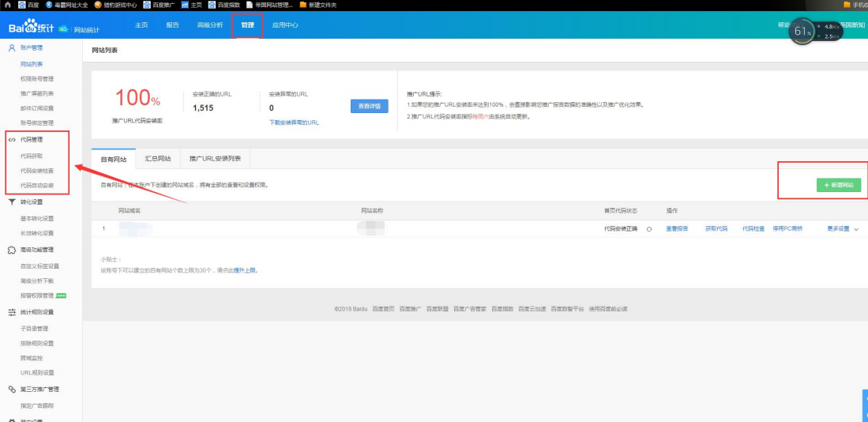Open 指定广告跟踪 in the sidebar
The image size is (868, 422).
coord(37,406)
